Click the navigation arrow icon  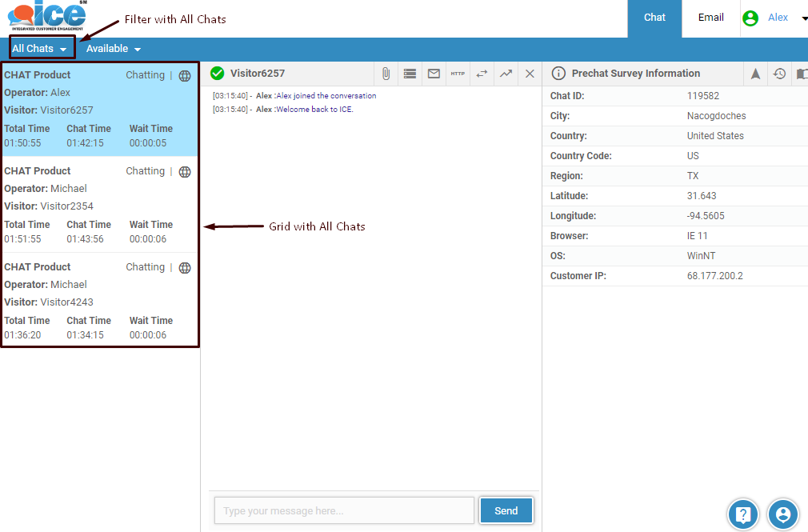(755, 74)
